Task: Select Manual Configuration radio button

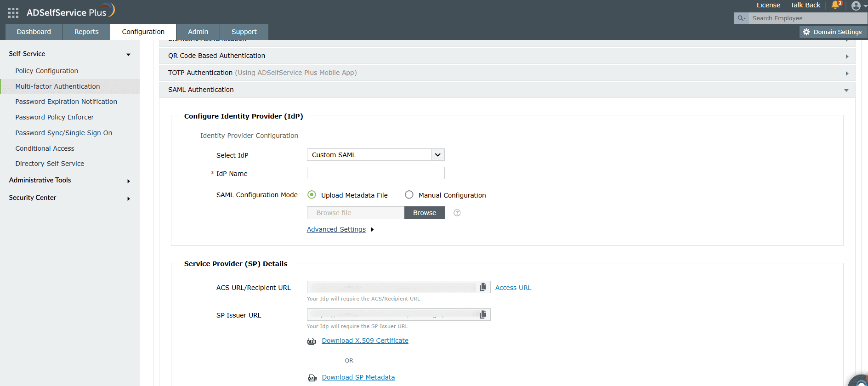Action: [x=409, y=195]
